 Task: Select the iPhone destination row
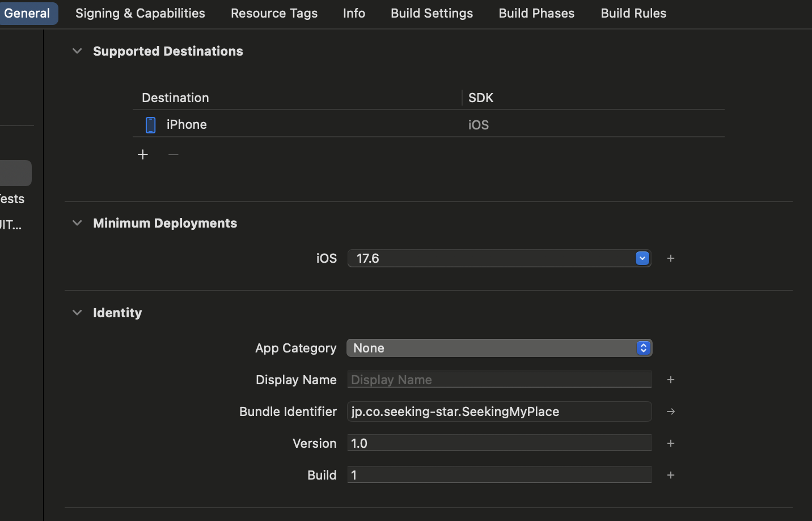[428, 124]
